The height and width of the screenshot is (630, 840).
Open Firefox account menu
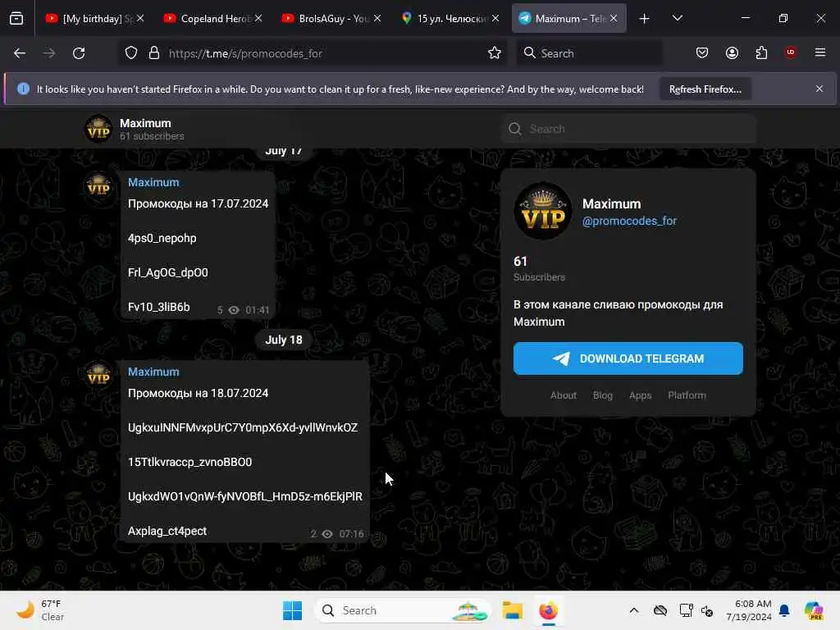(732, 52)
